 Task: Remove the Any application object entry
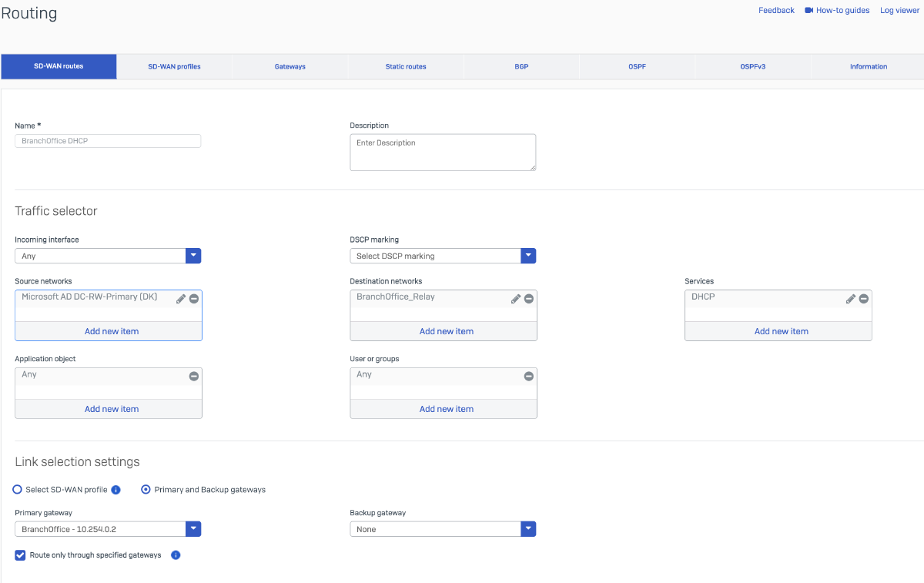click(x=194, y=376)
